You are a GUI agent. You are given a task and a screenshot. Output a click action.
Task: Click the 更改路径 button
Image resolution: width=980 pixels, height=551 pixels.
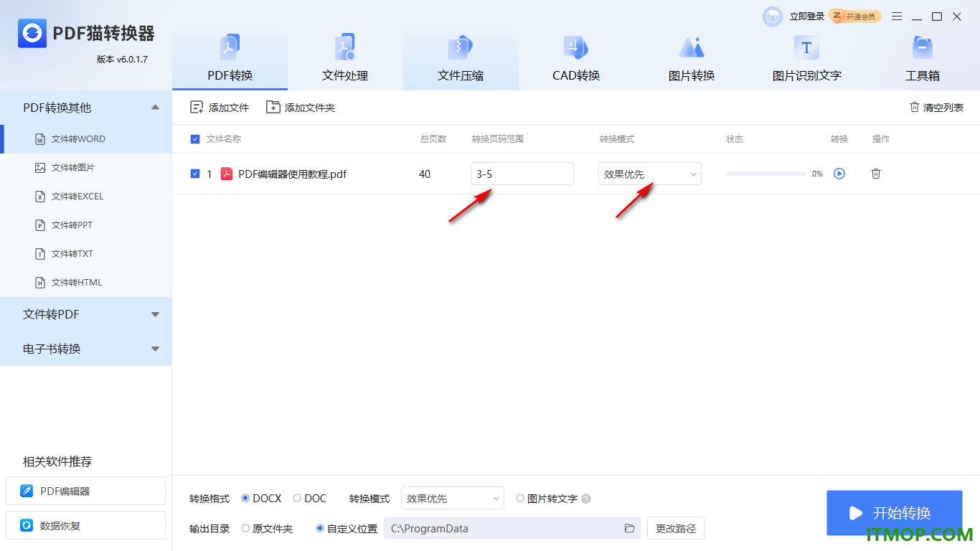coord(676,529)
